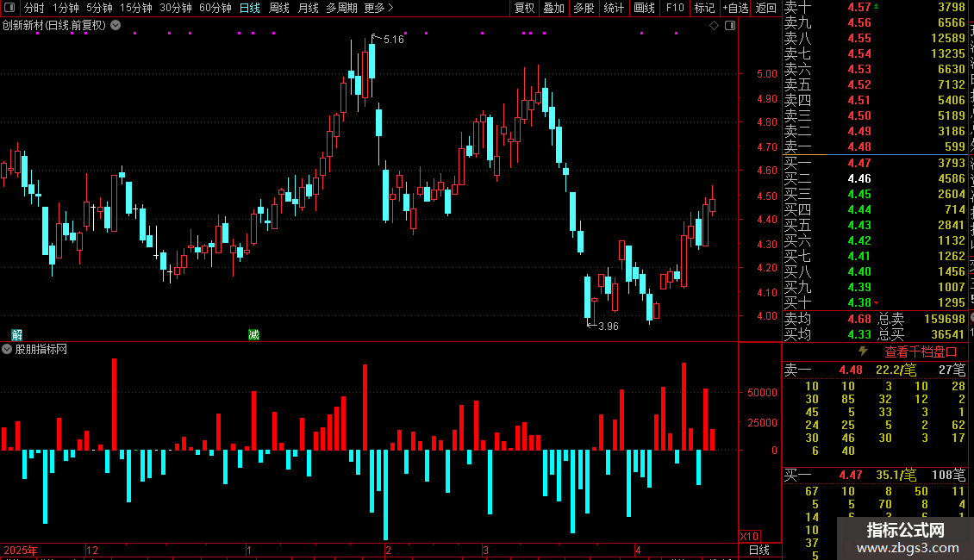Click the 3.96 low price label
Viewport: 974px width, 560px height.
(609, 326)
